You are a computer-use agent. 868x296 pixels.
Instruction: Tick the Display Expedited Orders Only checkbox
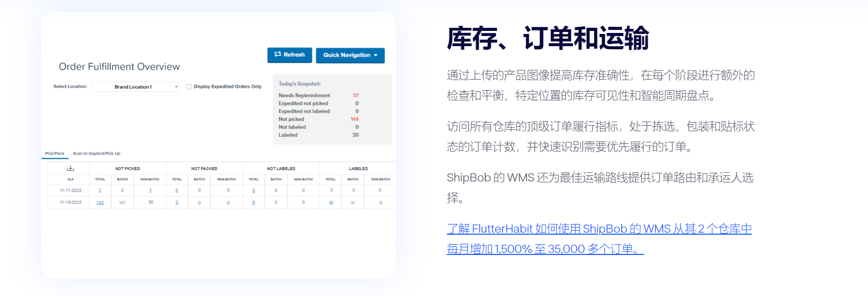point(189,87)
